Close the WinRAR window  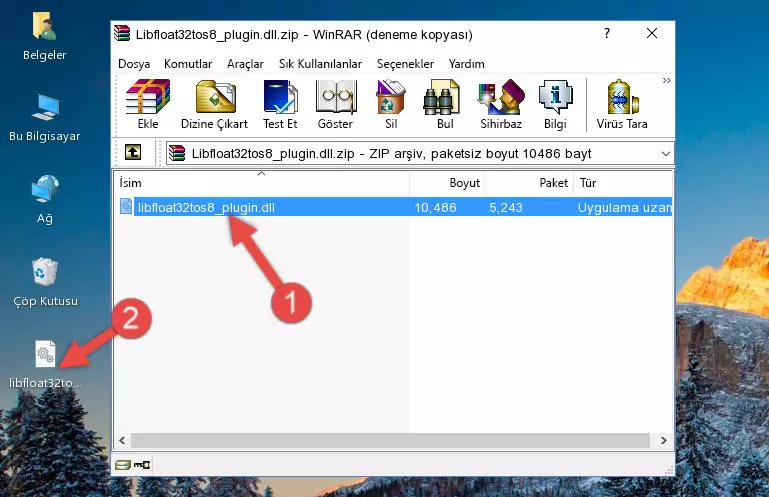pyautogui.click(x=652, y=33)
